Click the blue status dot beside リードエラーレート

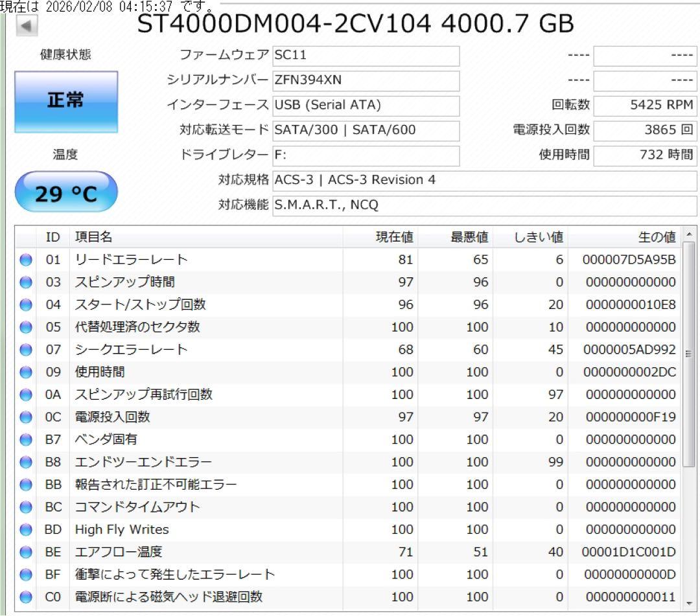(x=25, y=259)
